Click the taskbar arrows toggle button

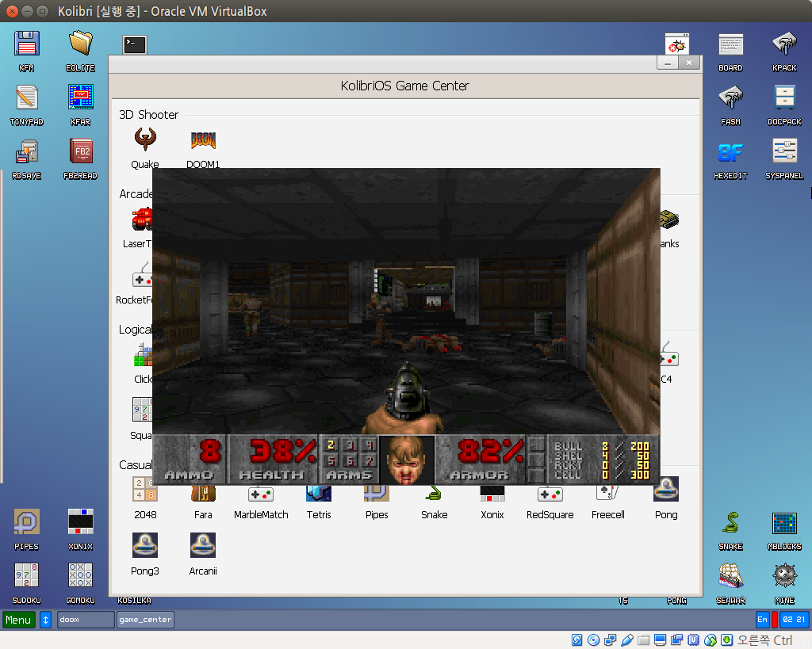45,620
